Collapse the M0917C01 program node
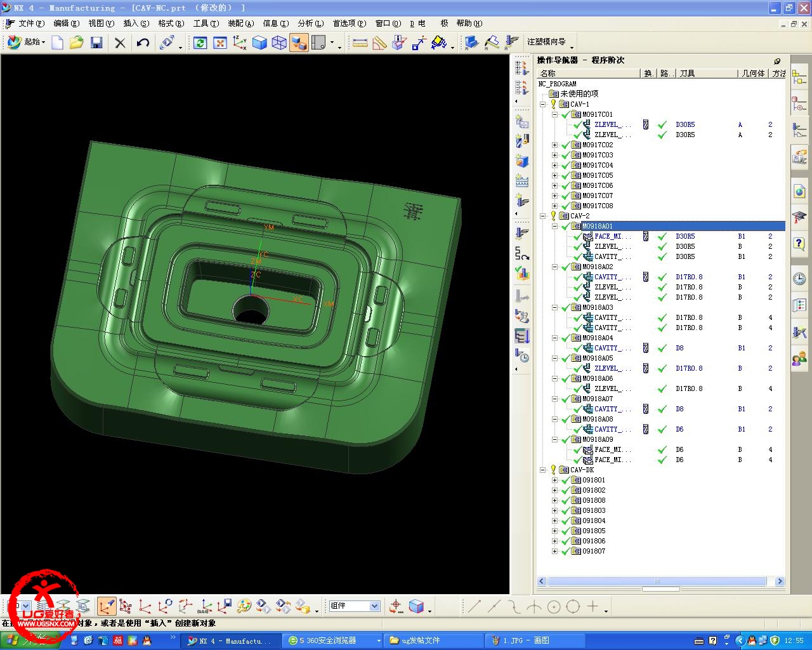 [x=555, y=114]
